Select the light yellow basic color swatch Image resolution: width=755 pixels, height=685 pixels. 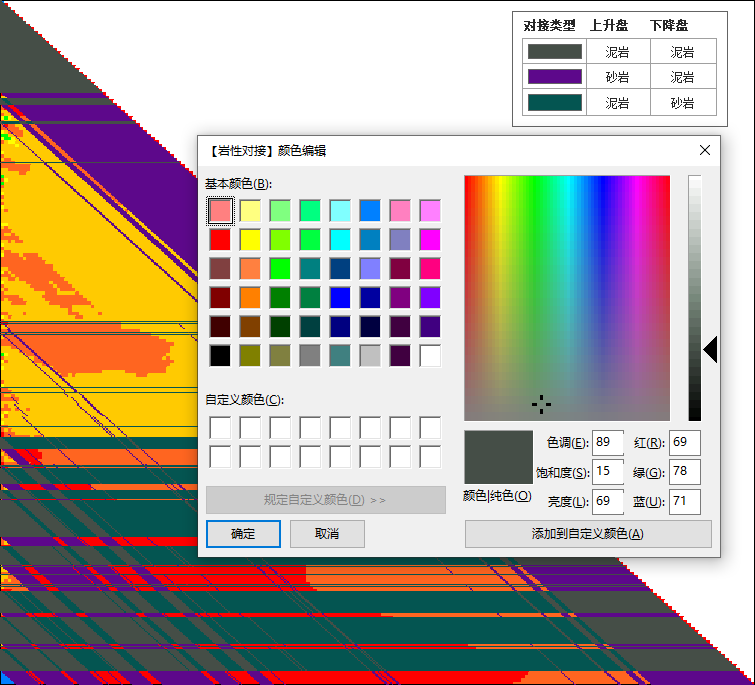pyautogui.click(x=250, y=211)
